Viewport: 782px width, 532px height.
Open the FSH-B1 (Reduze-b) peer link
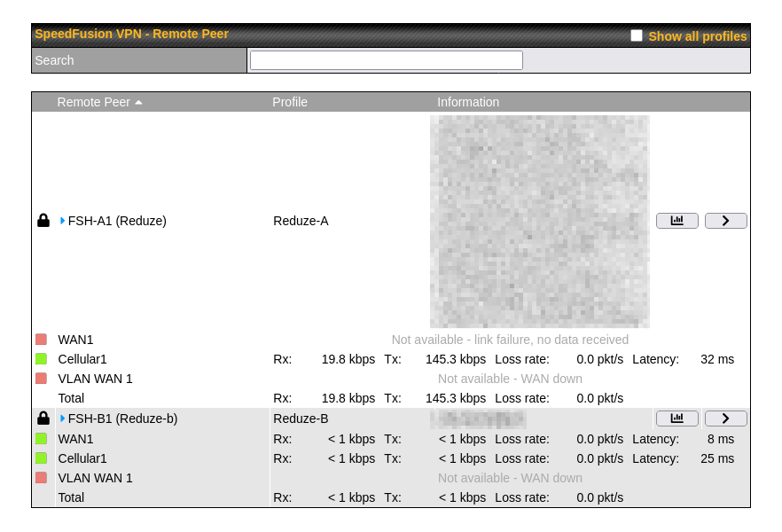coord(122,419)
